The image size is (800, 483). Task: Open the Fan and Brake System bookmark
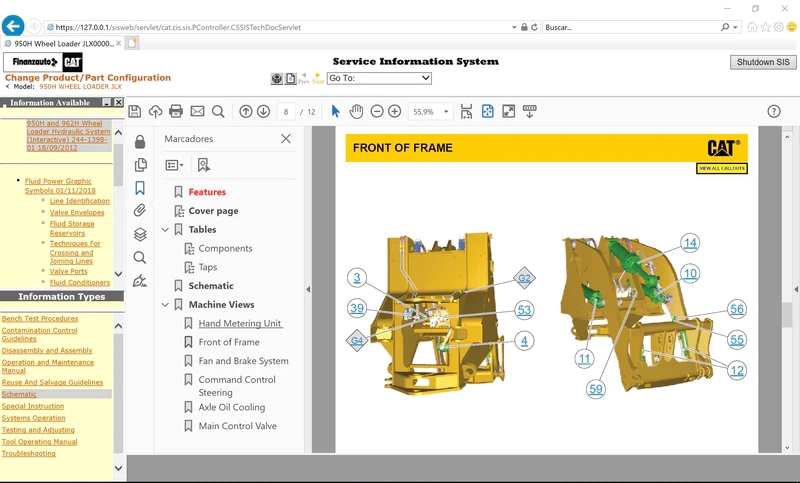[x=243, y=361]
